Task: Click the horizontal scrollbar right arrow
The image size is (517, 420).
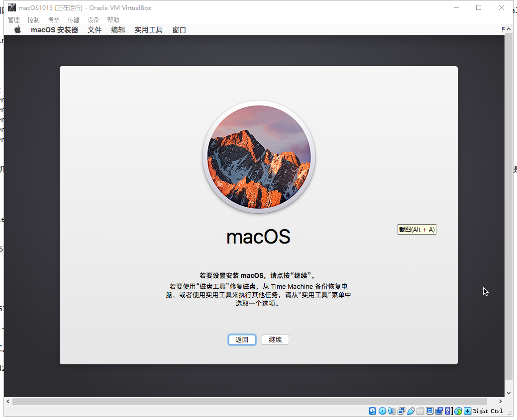Action: [500, 401]
